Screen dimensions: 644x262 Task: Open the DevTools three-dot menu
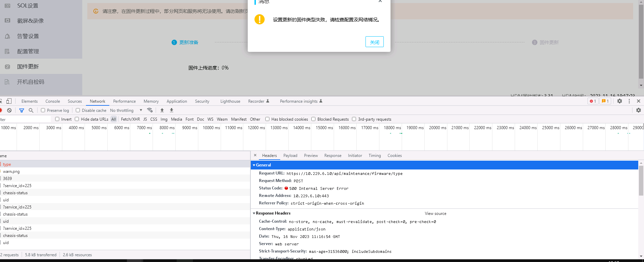(629, 101)
